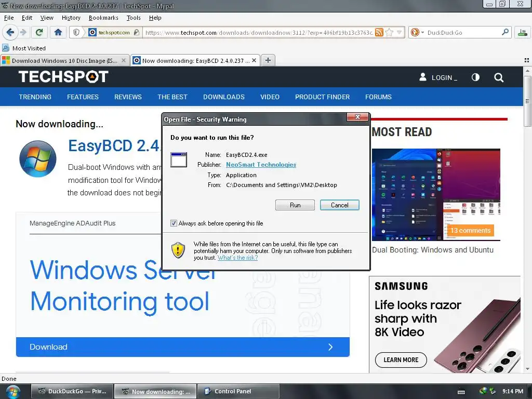Screen dimensions: 532x399
Task: Open the File menu
Action: pos(9,18)
